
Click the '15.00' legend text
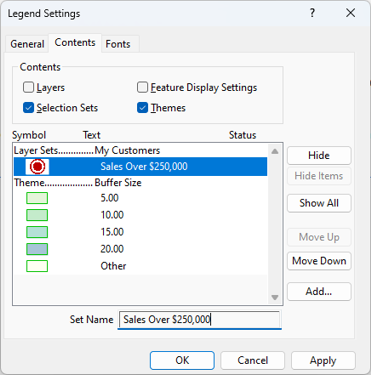[x=112, y=232]
